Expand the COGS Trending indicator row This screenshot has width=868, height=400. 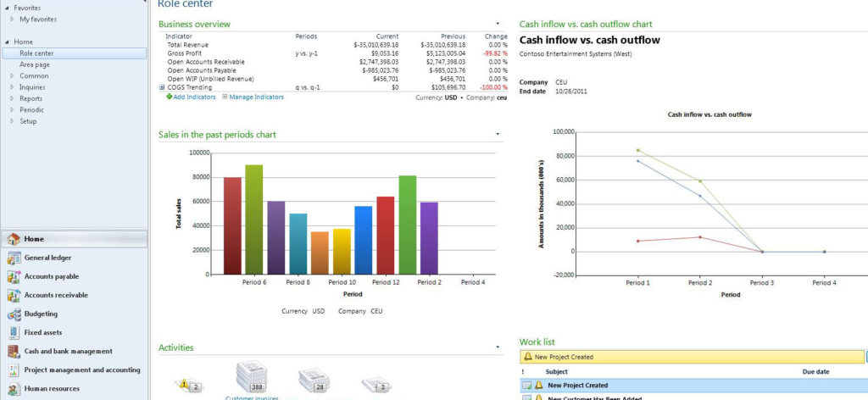click(x=161, y=87)
